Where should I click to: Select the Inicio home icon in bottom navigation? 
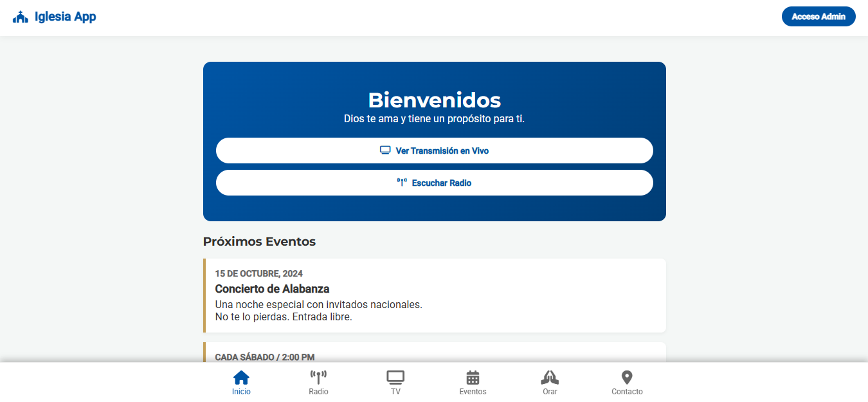(x=241, y=378)
